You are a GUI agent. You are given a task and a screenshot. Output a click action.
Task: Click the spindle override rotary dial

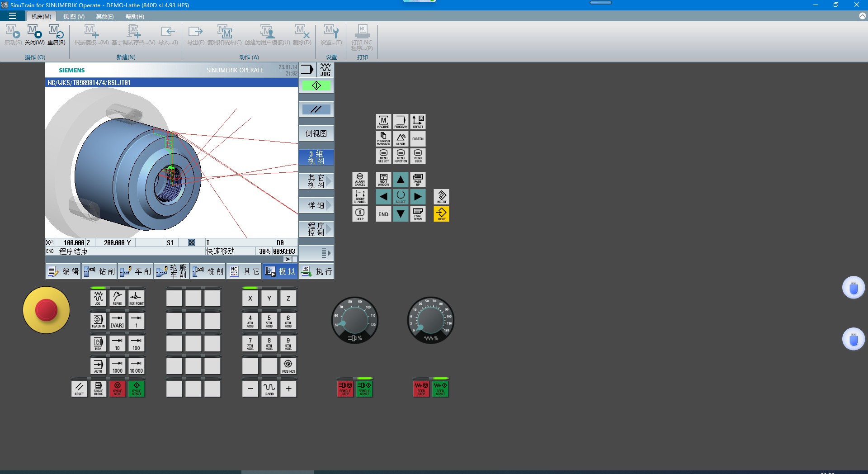[x=355, y=320]
